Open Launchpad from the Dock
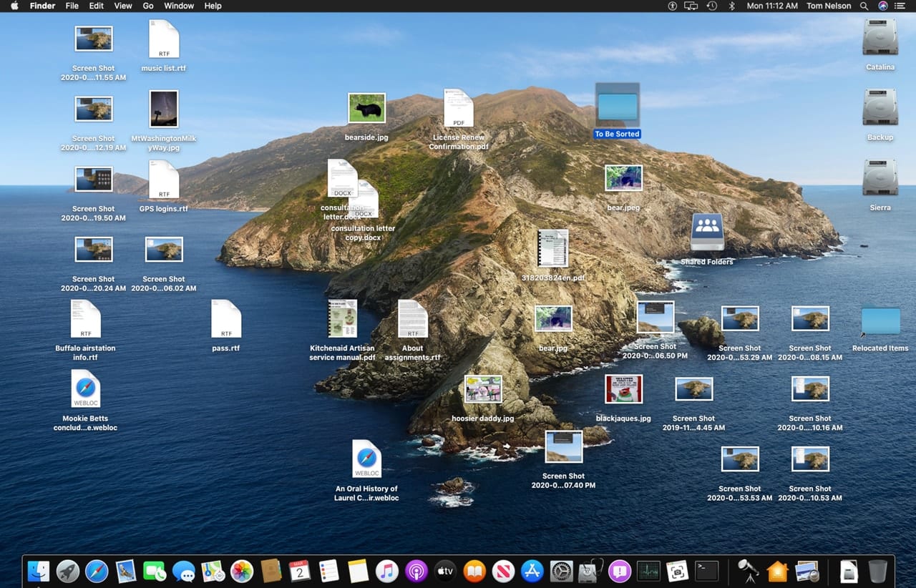This screenshot has height=588, width=916. 68,571
